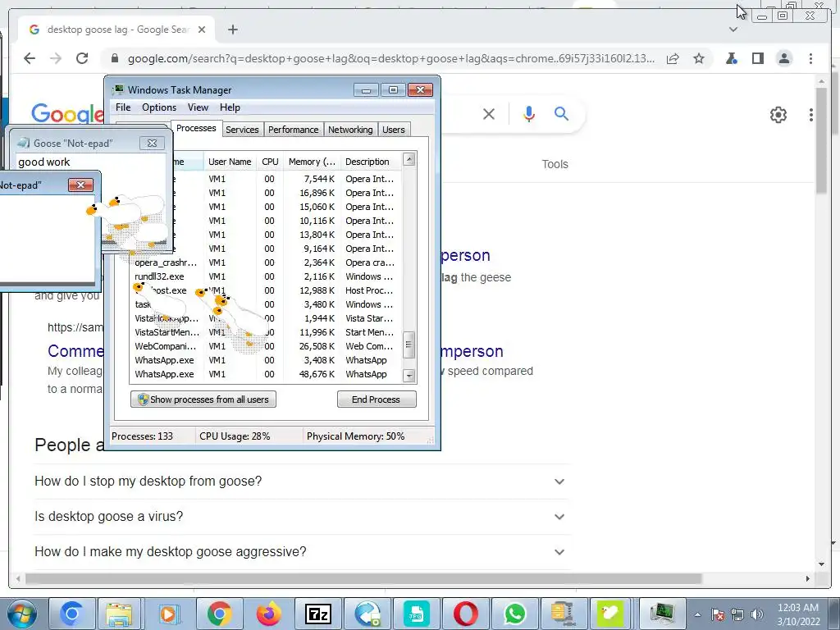Go forward in Chrome

(56, 58)
